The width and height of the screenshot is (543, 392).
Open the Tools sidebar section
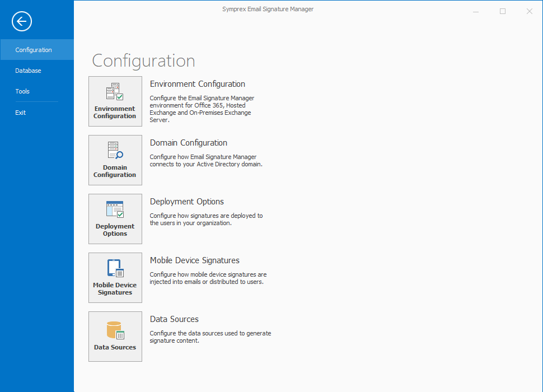22,91
